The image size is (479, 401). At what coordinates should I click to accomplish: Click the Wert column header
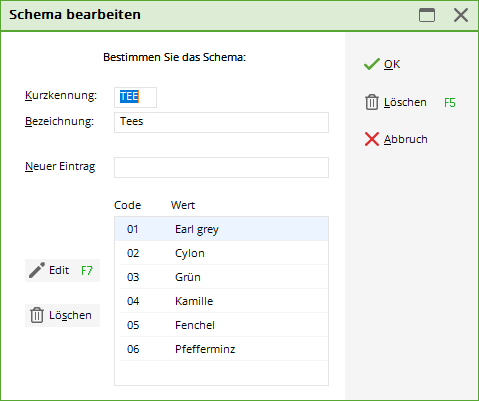pyautogui.click(x=183, y=205)
